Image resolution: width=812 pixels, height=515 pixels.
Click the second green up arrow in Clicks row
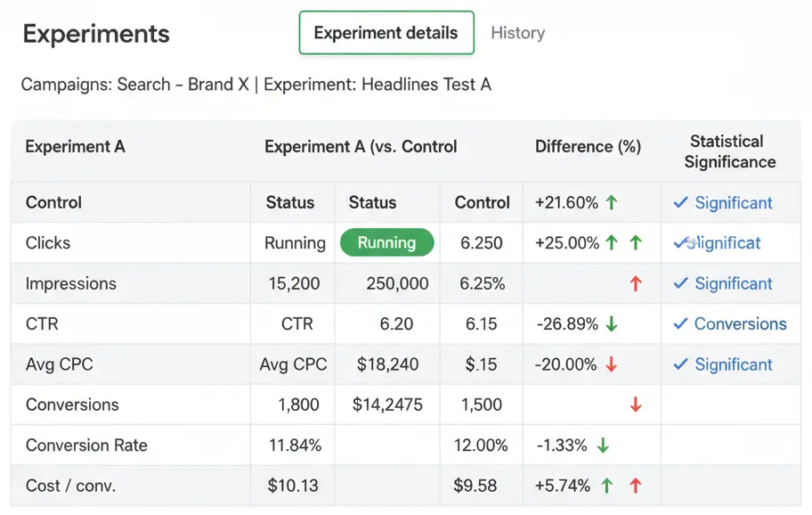pyautogui.click(x=634, y=243)
